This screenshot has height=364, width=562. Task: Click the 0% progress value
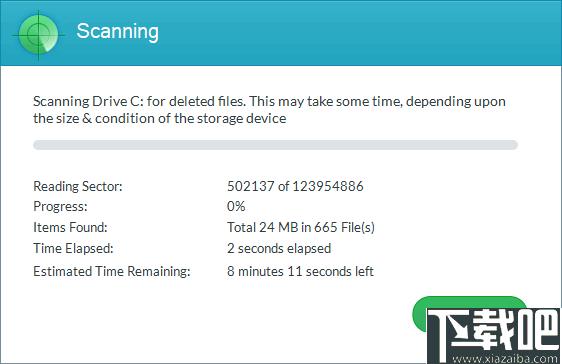coord(236,206)
